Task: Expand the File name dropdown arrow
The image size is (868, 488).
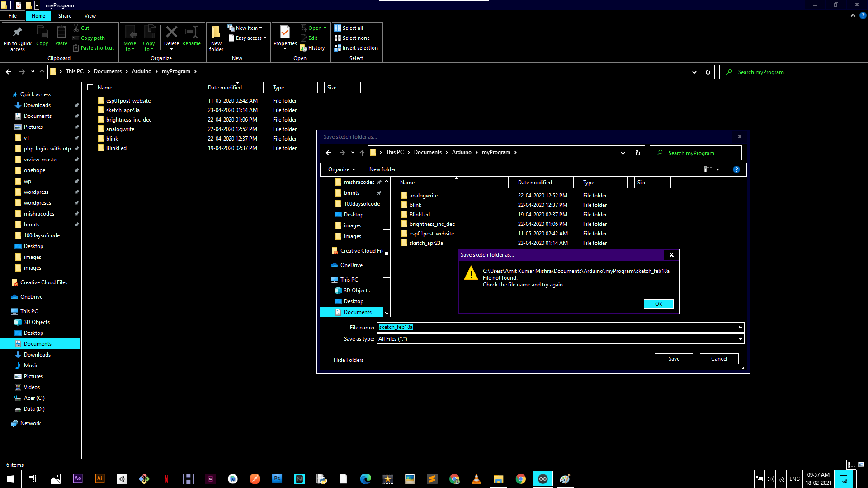Action: (741, 328)
